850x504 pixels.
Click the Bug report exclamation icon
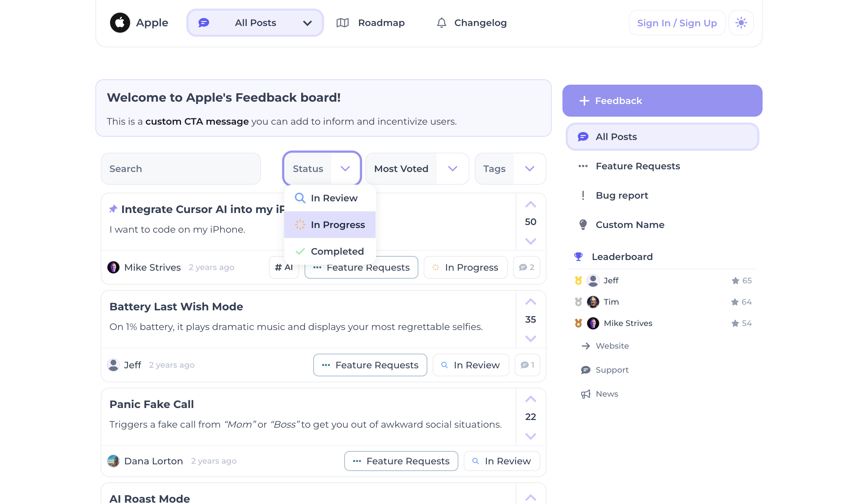pos(583,195)
